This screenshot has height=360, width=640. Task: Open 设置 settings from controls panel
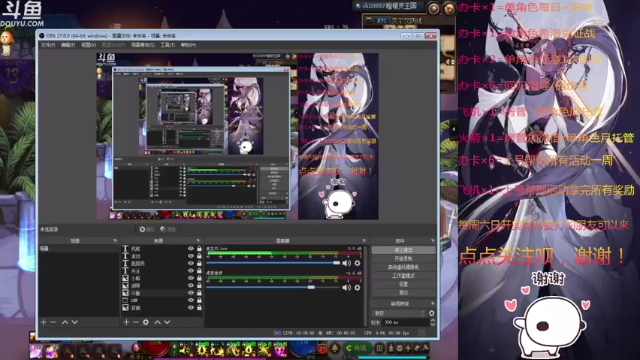(403, 284)
